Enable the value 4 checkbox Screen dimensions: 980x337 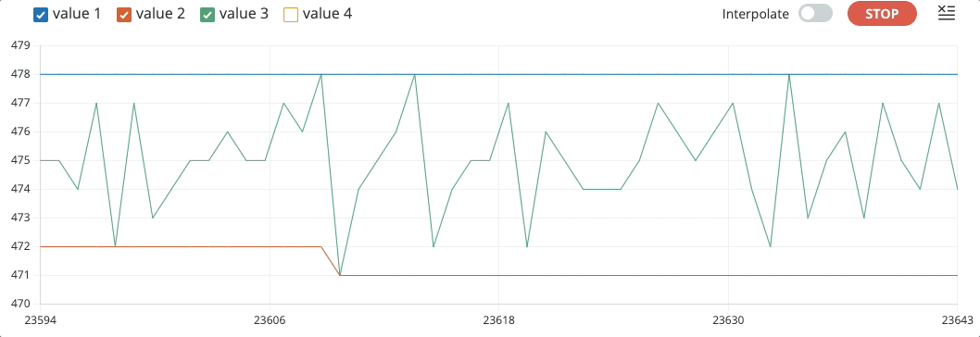(x=291, y=15)
